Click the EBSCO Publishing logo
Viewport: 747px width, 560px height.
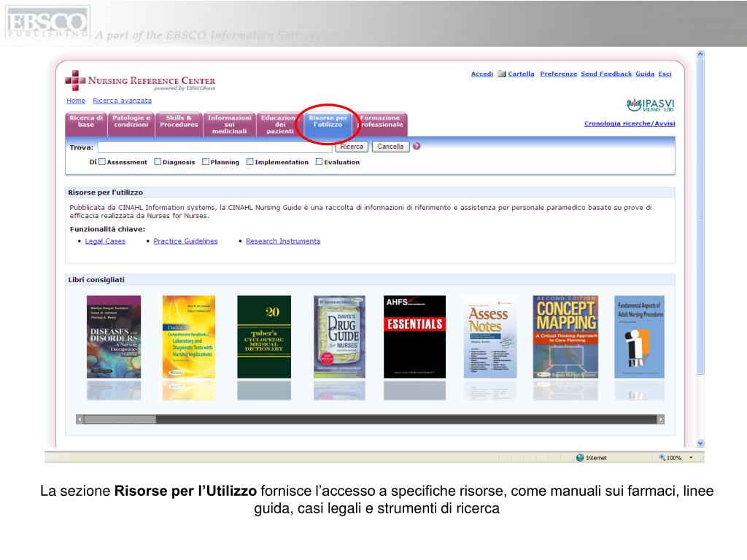click(47, 23)
